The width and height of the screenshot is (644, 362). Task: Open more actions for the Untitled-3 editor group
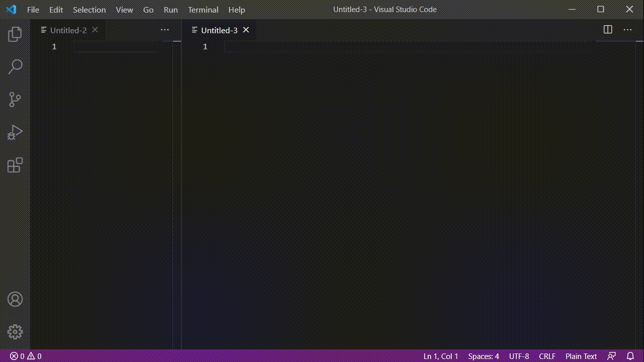click(x=627, y=30)
